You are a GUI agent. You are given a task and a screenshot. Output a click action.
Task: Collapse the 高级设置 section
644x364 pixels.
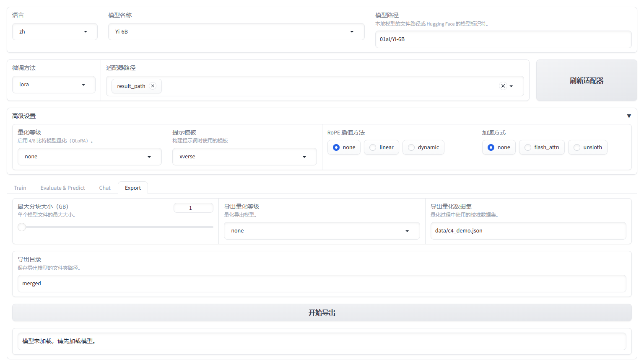click(629, 116)
